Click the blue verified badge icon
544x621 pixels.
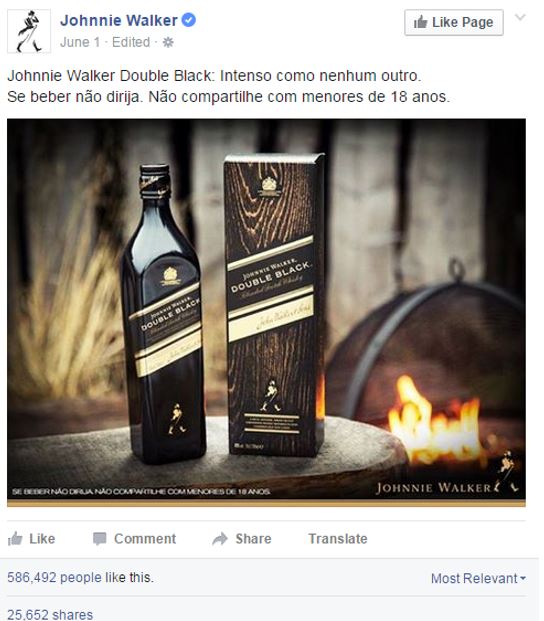point(188,20)
